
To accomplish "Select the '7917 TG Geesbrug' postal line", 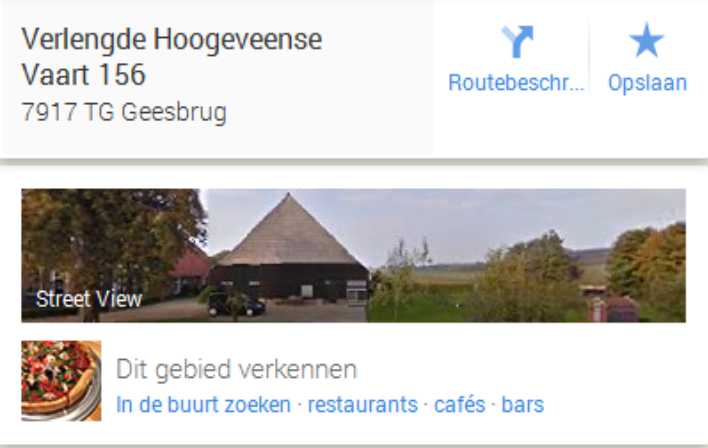I will (124, 112).
